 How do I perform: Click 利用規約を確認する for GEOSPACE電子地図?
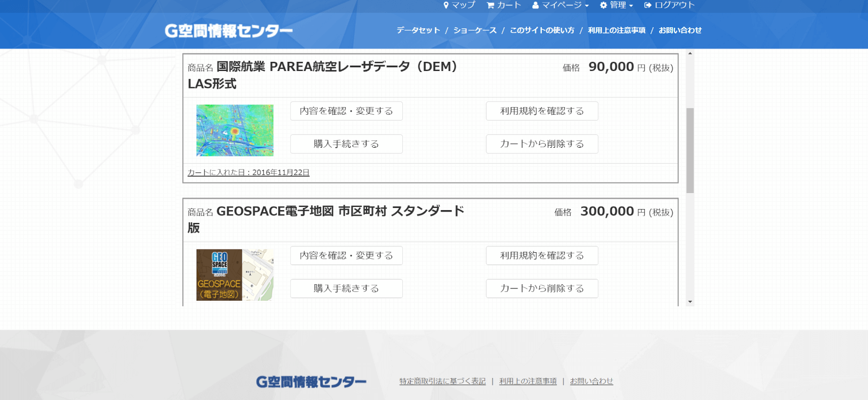tap(542, 255)
